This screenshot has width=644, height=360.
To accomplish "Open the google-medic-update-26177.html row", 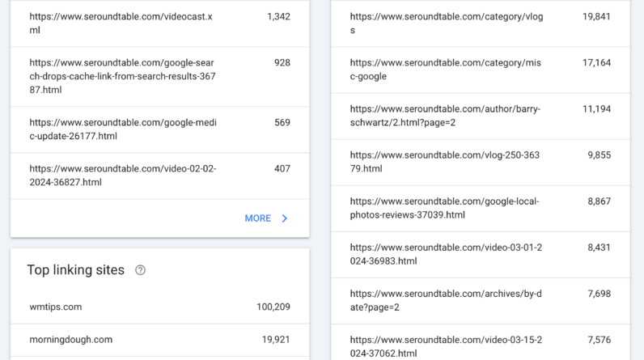I will (159, 129).
